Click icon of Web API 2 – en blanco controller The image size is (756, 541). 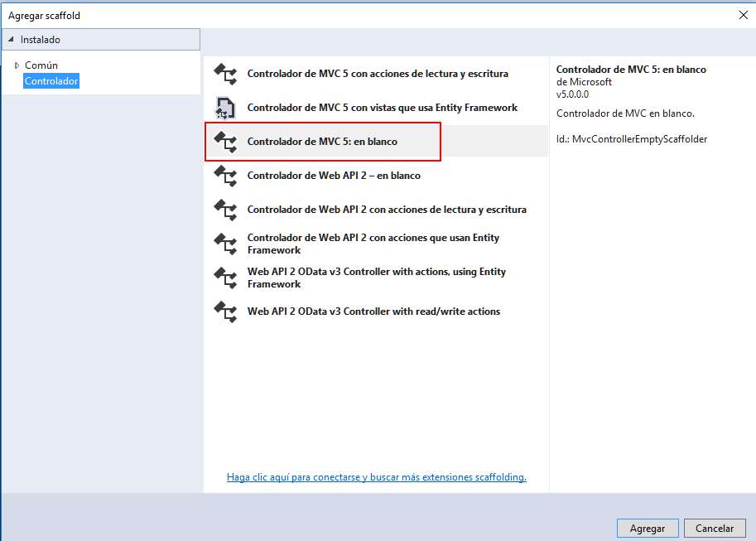pyautogui.click(x=226, y=176)
